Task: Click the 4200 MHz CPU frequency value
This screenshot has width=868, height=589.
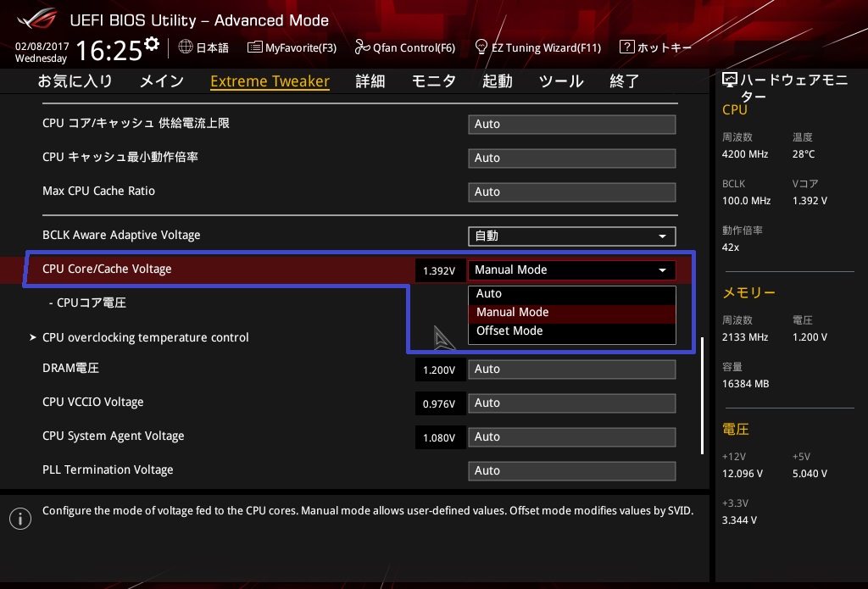Action: point(744,154)
